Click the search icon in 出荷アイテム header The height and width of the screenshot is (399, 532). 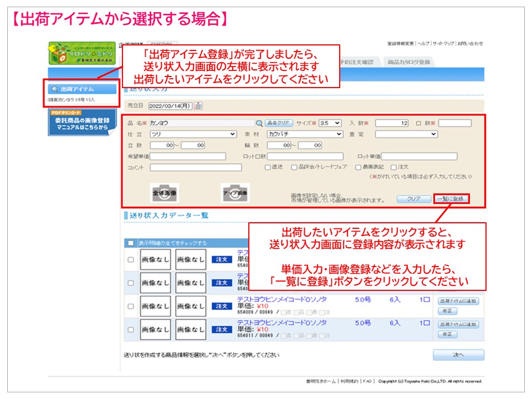(54, 89)
